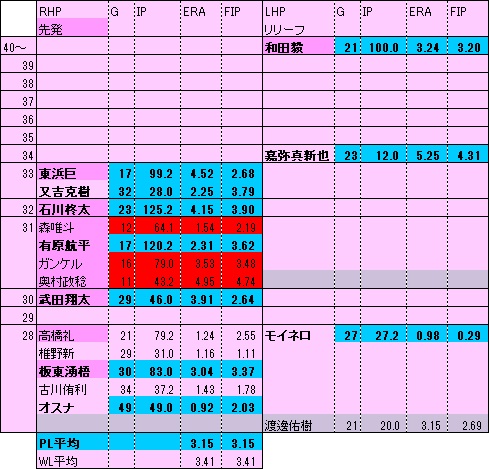Viewport: 489px width, 469px height.
Task: Select the 渡邊佑樹 name cell
Action: 298,424
